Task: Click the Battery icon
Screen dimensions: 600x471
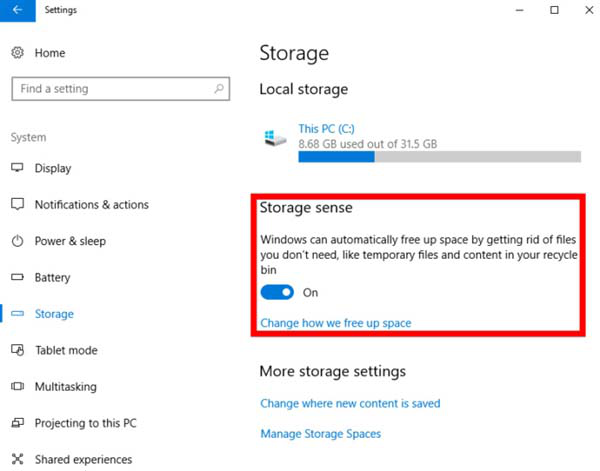Action: click(x=17, y=278)
